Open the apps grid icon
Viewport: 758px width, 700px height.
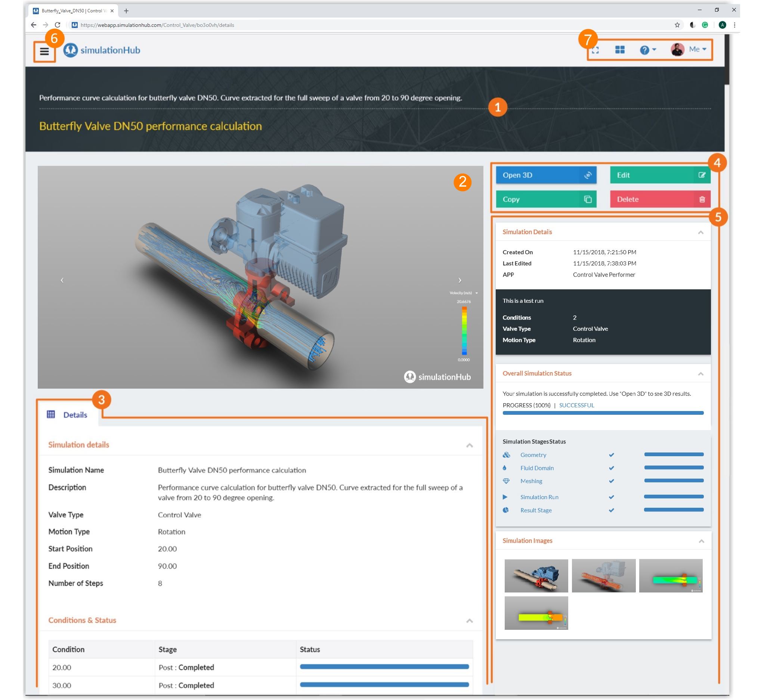[x=620, y=50]
